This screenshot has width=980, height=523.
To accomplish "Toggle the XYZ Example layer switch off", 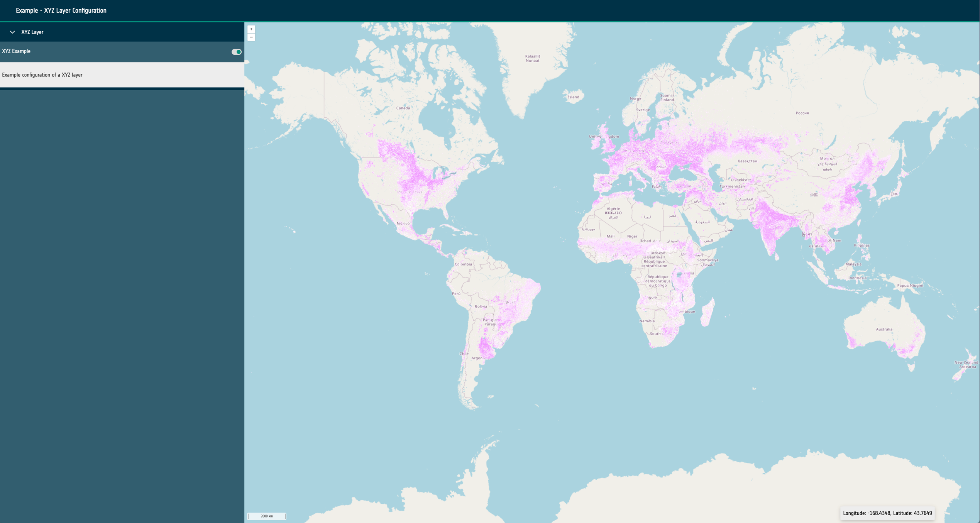I will click(236, 52).
